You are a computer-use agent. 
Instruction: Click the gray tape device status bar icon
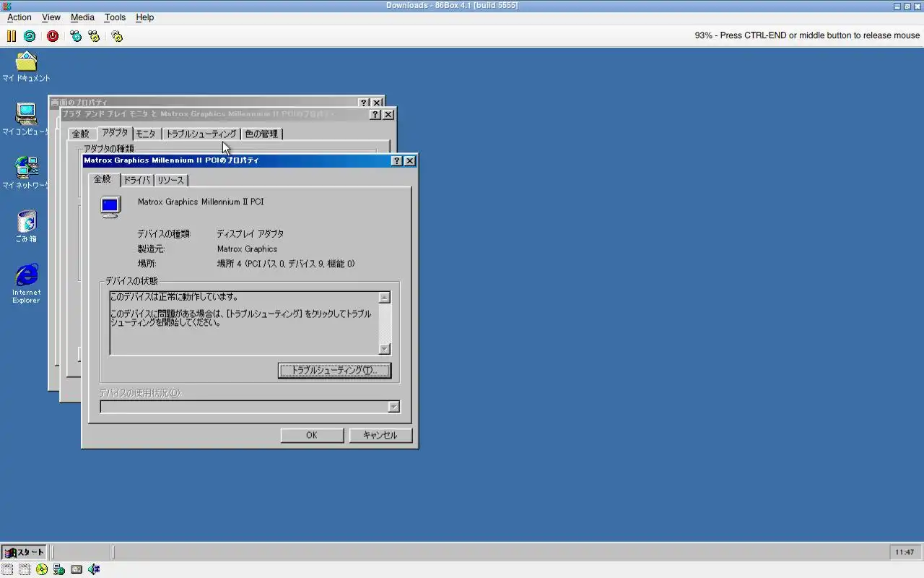click(x=77, y=569)
